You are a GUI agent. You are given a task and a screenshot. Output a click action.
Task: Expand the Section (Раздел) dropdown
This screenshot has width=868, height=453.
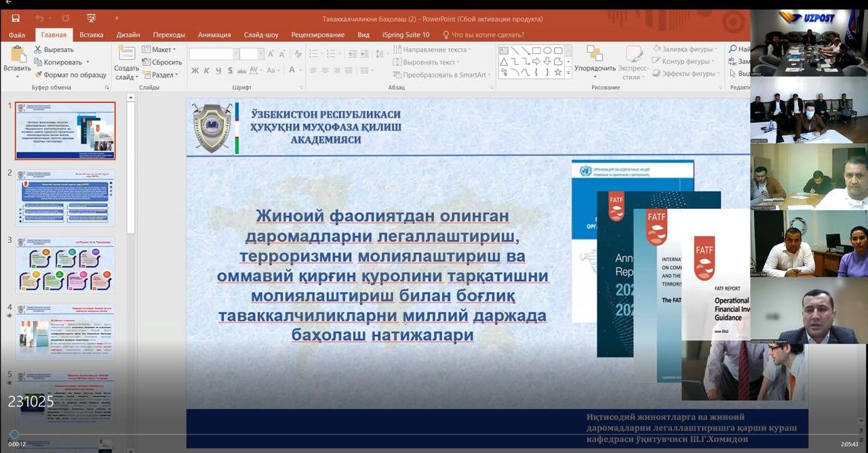160,75
